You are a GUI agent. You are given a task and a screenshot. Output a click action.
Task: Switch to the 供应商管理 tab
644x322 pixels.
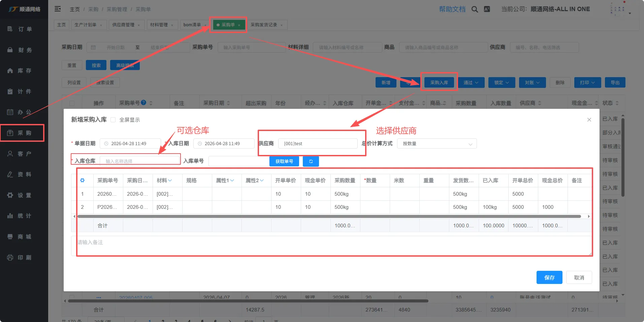tap(123, 25)
